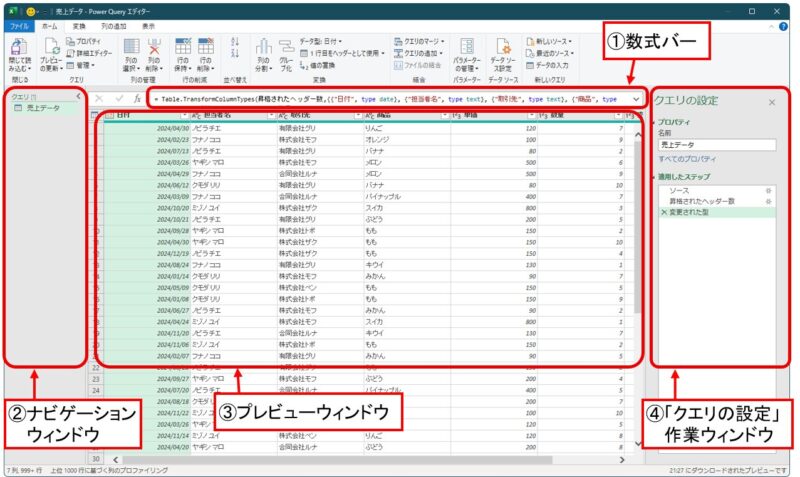This screenshot has height=477, width=800.
Task: Click the 列の削除 (Remove Columns) icon
Action: (x=154, y=46)
